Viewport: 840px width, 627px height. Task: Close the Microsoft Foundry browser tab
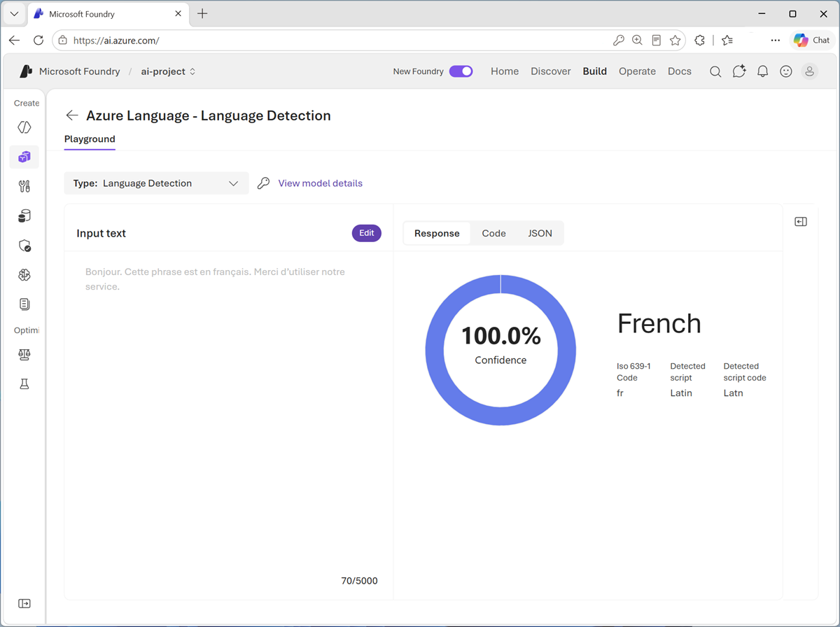pos(177,14)
